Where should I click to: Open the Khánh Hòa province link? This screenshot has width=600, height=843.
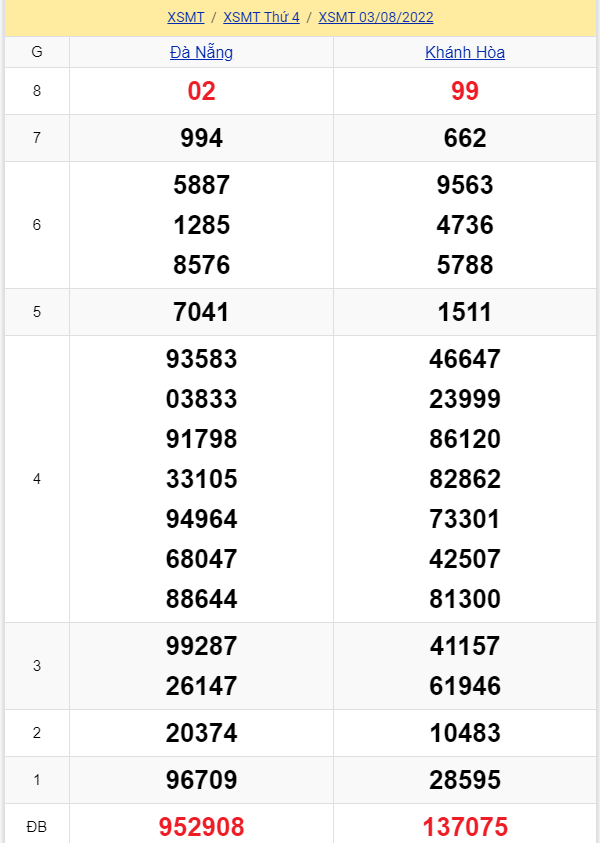465,52
